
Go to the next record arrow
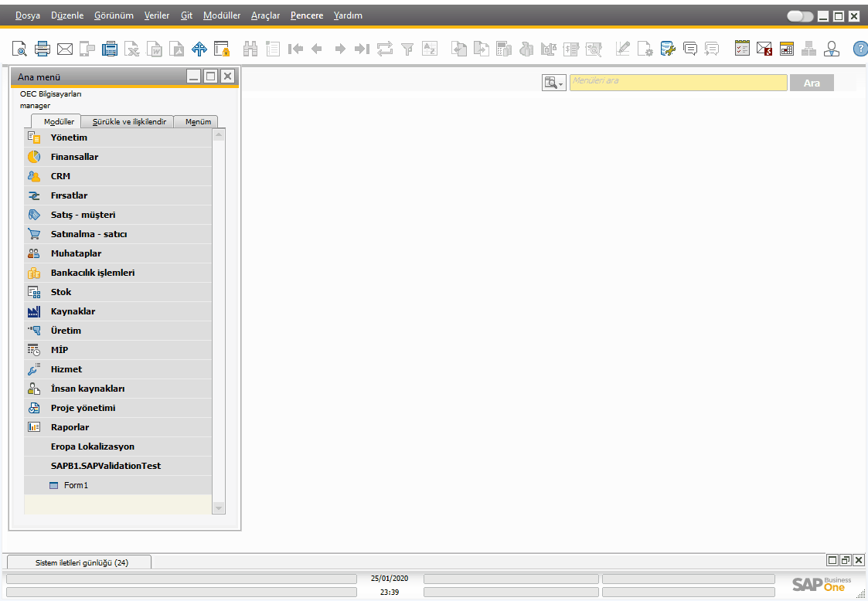pyautogui.click(x=340, y=49)
